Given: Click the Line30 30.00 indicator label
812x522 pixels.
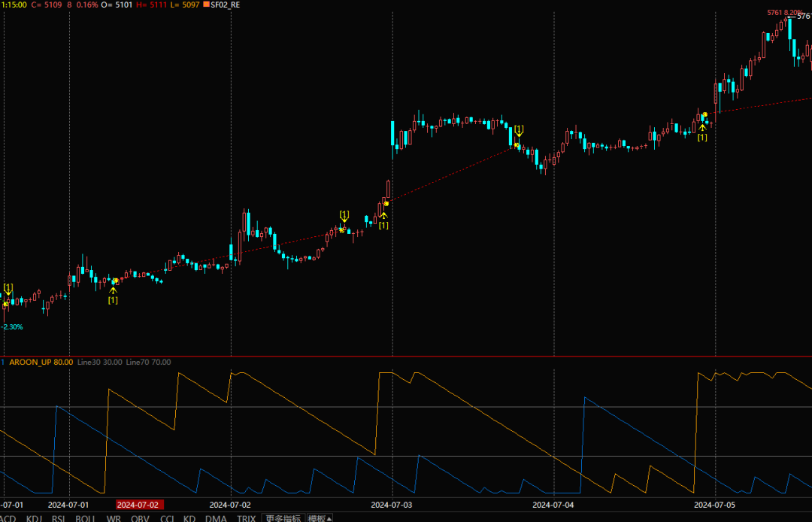Looking at the screenshot, I should tap(99, 362).
